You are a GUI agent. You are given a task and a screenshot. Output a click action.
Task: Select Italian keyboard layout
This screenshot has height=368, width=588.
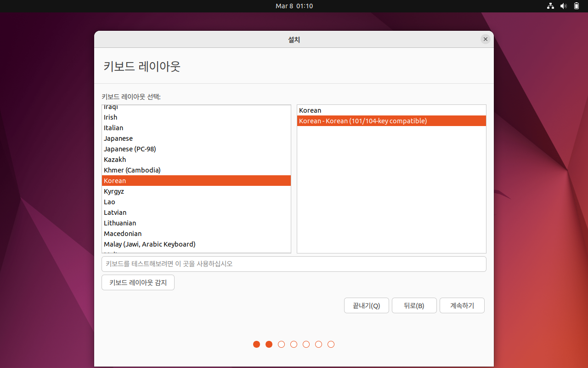[196, 128]
